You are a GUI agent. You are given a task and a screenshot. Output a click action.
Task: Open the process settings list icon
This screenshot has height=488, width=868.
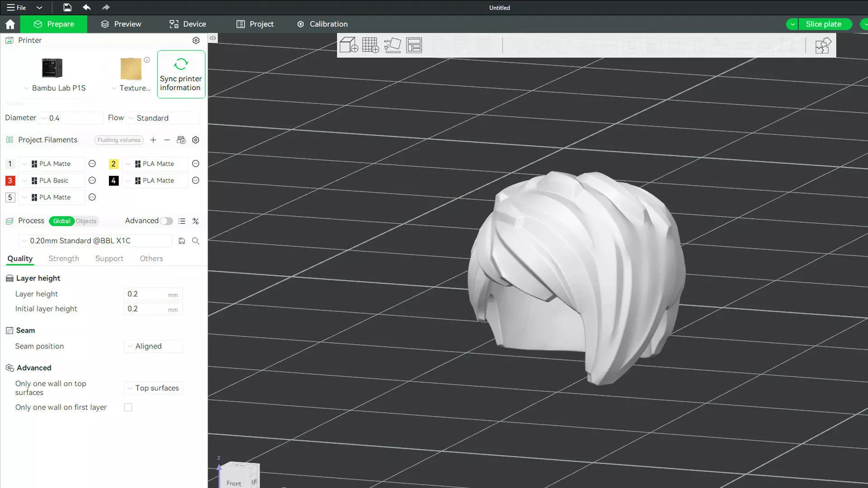(182, 221)
